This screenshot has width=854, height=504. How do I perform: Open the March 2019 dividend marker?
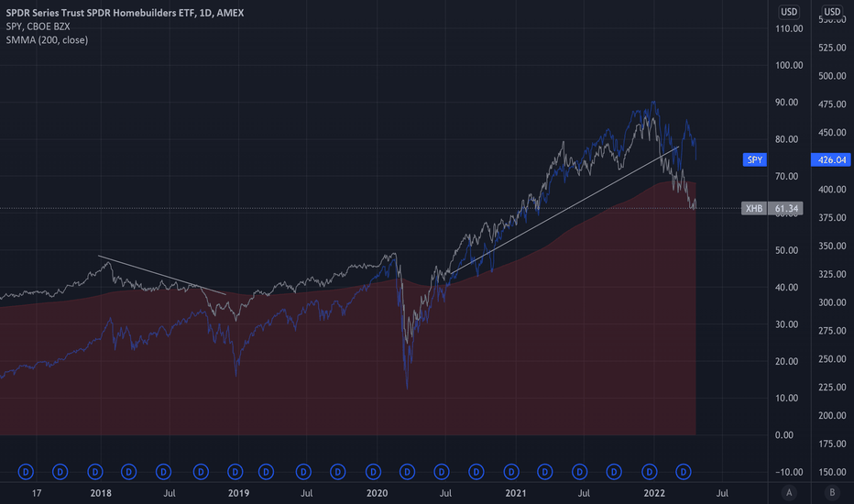[266, 471]
